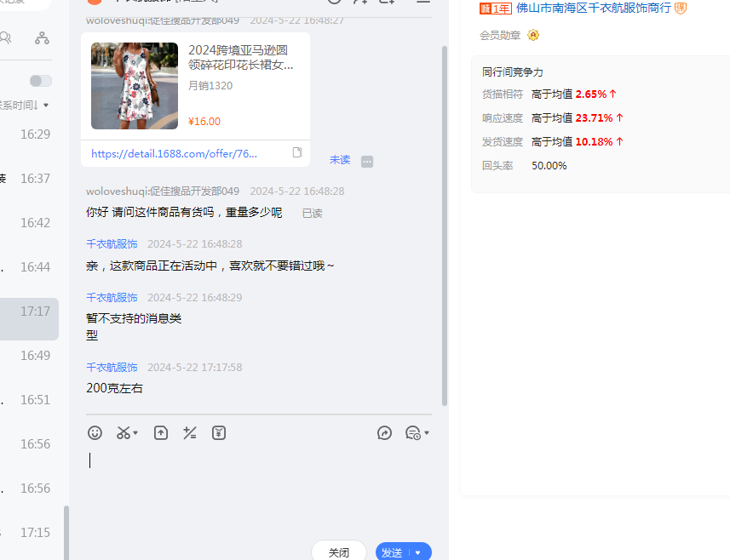This screenshot has height=560, width=730.
Task: Click the yuan payment request icon
Action: [x=219, y=432]
